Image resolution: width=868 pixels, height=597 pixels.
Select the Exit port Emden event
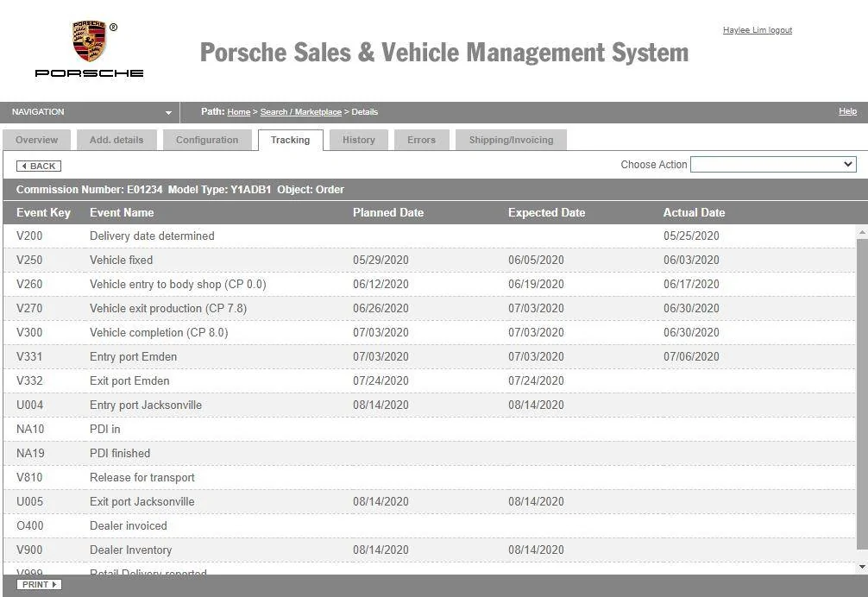point(129,380)
